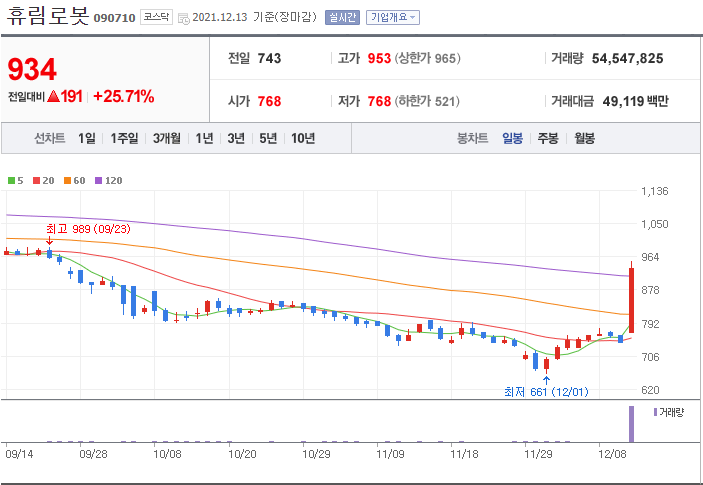Click the 2021.12.13 date text

tap(220, 17)
